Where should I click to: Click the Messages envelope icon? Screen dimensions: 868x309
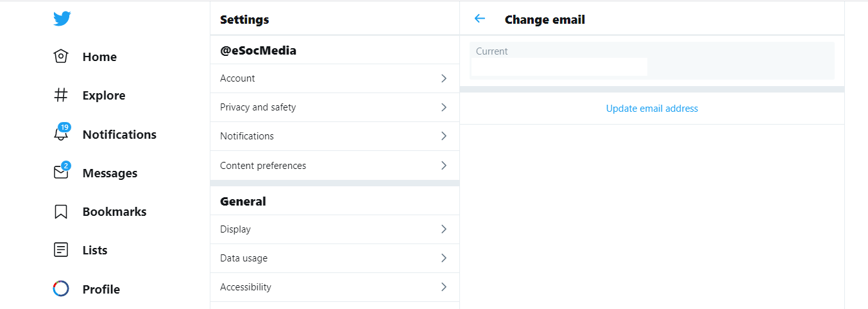coord(61,173)
